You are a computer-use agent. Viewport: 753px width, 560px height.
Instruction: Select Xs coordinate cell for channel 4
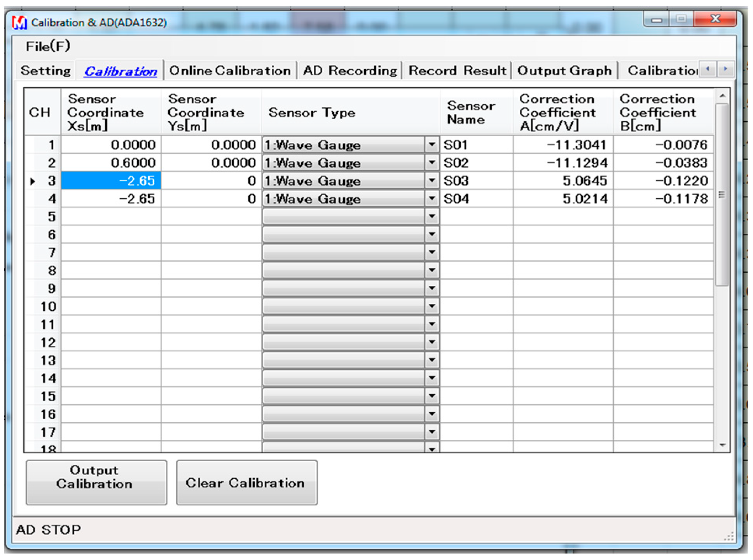pyautogui.click(x=111, y=199)
